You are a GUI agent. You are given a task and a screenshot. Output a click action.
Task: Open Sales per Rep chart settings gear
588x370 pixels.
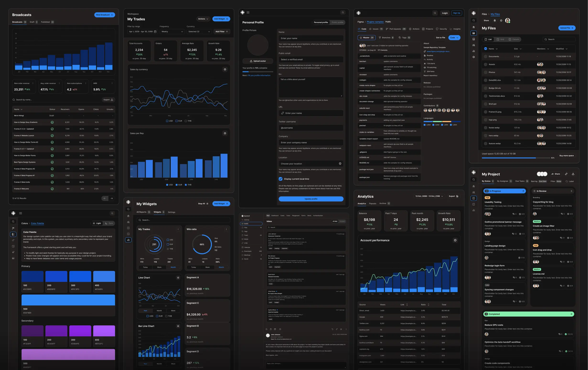pyautogui.click(x=225, y=133)
